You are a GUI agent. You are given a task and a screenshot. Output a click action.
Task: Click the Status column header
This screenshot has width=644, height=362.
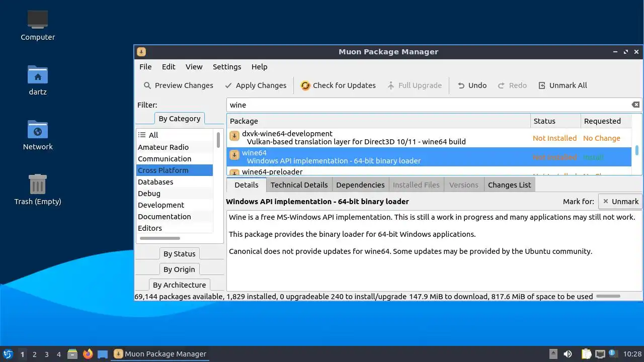pos(555,121)
